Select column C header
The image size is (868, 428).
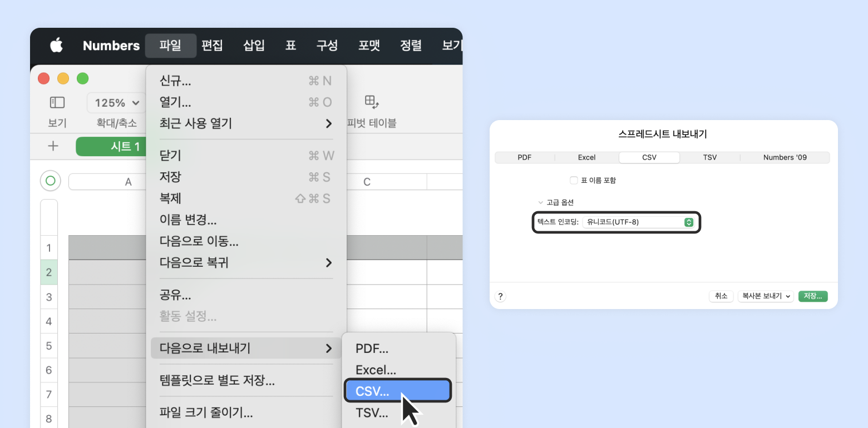[367, 182]
